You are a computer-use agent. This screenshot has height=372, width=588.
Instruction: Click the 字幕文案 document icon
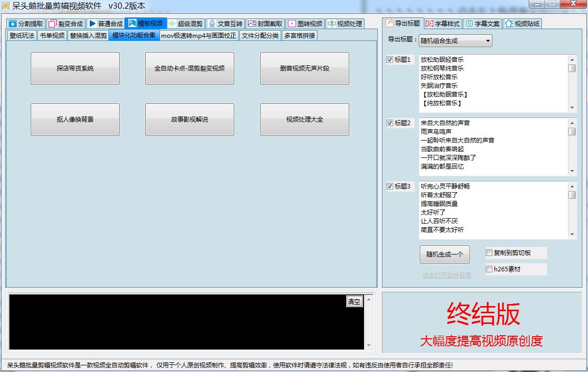pos(469,24)
